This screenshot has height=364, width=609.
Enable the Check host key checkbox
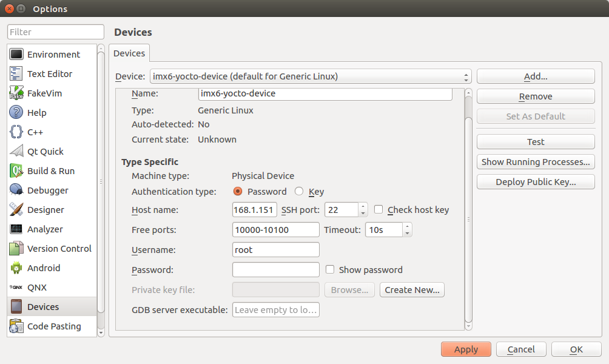click(379, 210)
